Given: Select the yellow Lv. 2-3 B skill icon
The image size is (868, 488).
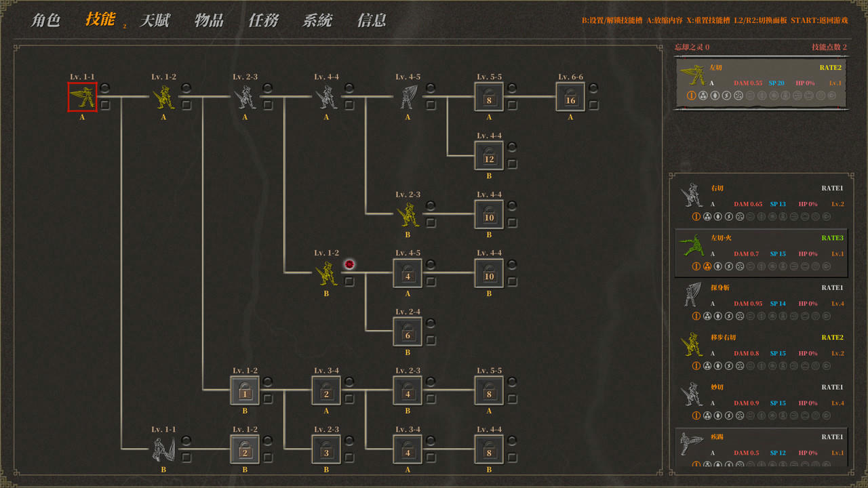Looking at the screenshot, I should pyautogui.click(x=408, y=215).
